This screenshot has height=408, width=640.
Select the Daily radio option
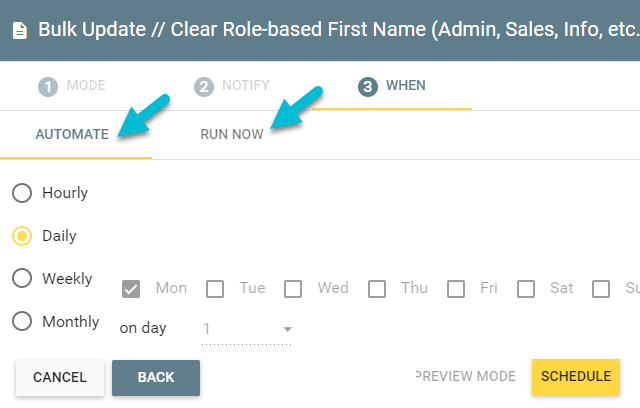pos(22,236)
